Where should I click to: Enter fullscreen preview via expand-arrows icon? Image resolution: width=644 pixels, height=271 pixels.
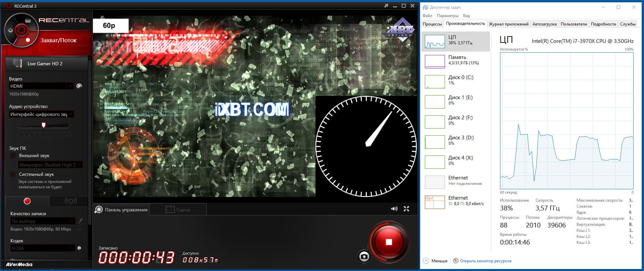click(406, 209)
